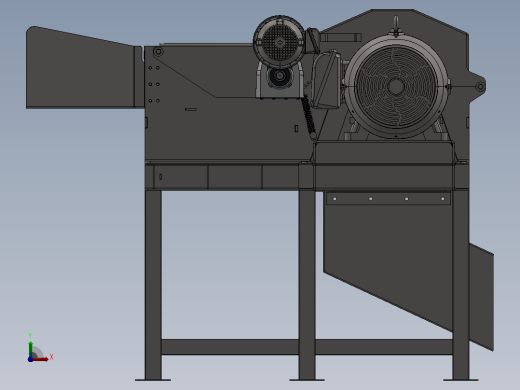This screenshot has width=520, height=390.
Task: Select the bottom horizontal cross brace of the frame
Action: 307,347
